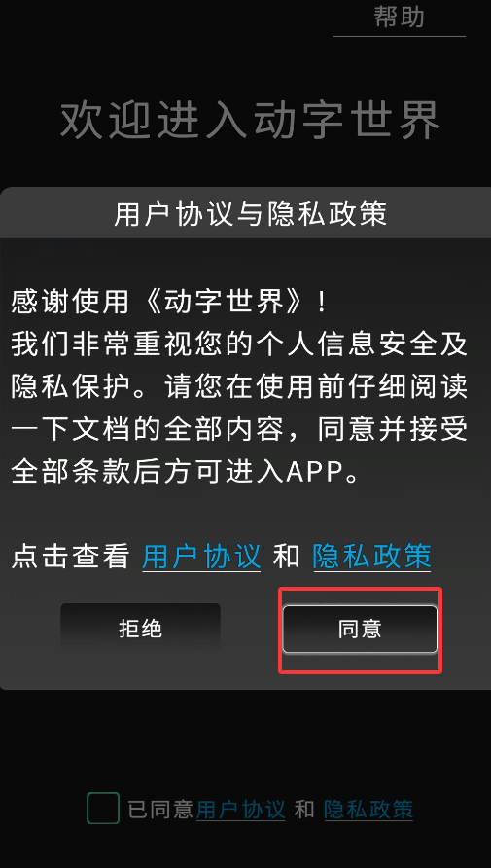The height and width of the screenshot is (868, 491).
Task: Open 隐私政策 link inside the dialog
Action: click(371, 557)
